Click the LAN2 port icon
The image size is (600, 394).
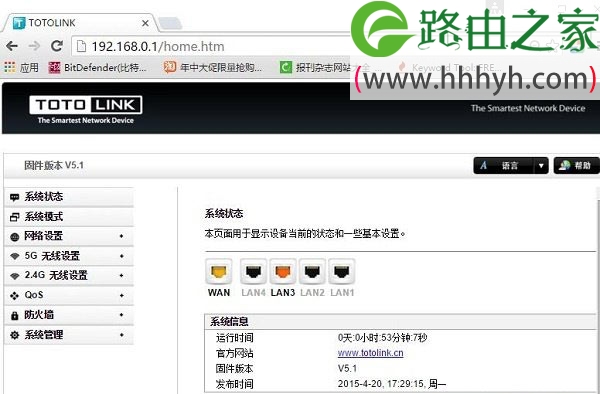tap(312, 271)
